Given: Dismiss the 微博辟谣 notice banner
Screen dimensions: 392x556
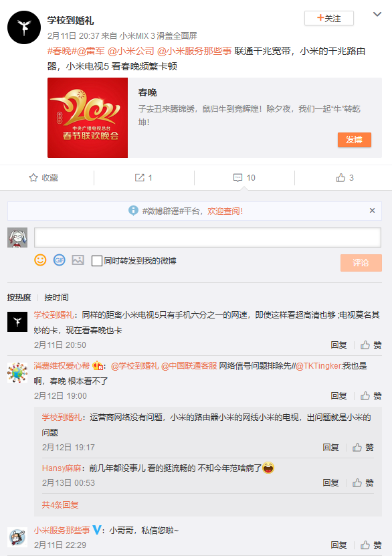Looking at the screenshot, I should 372,211.
